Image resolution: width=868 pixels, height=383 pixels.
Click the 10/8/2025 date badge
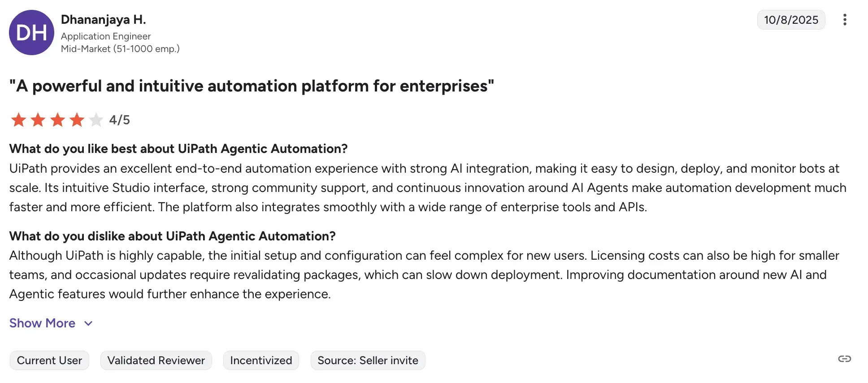point(791,20)
